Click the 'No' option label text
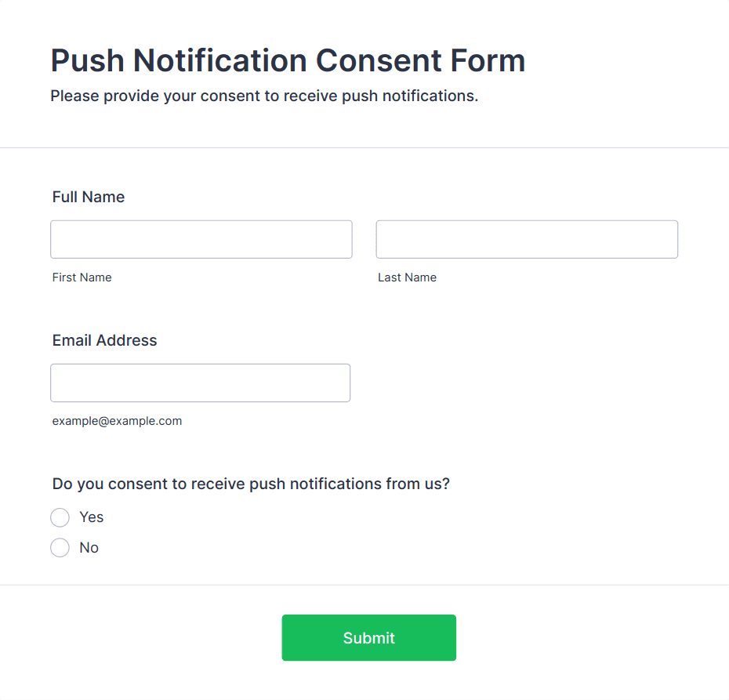 coord(89,548)
